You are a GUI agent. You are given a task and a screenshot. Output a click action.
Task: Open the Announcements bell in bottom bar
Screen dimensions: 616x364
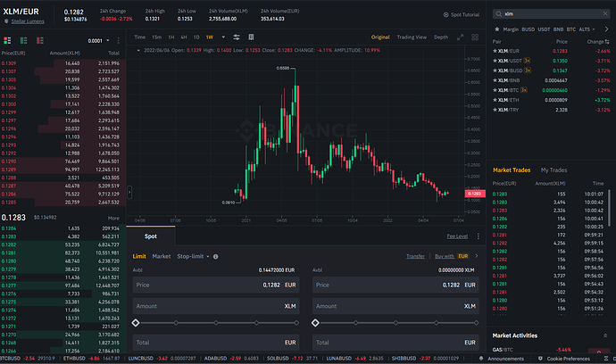(x=481, y=359)
